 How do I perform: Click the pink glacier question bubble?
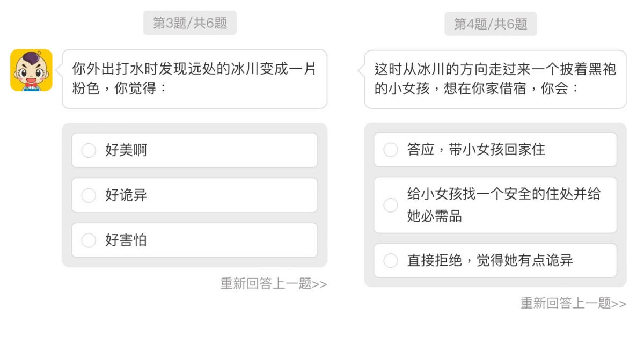coord(194,79)
